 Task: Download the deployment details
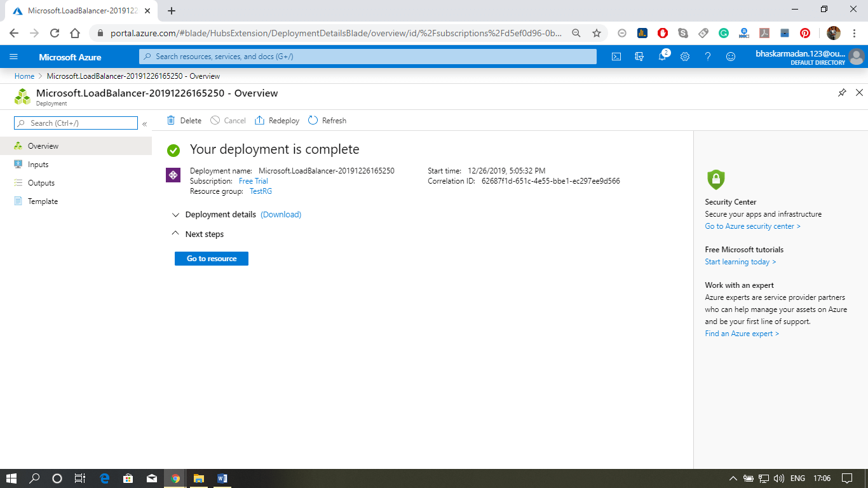tap(281, 215)
